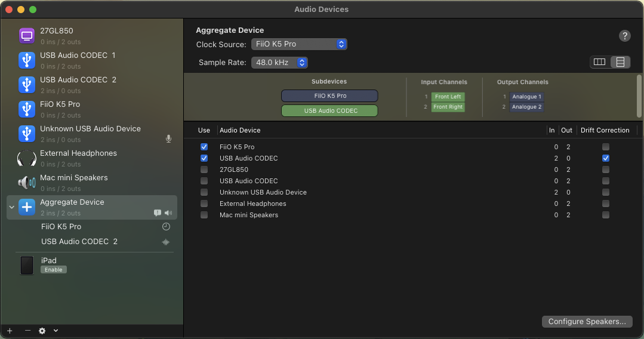Open the Clock Source dropdown
The height and width of the screenshot is (339, 644).
(299, 44)
